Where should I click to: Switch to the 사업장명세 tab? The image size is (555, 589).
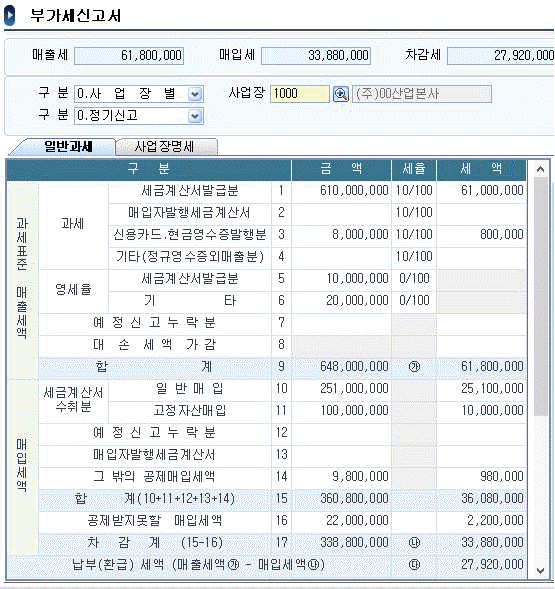(165, 146)
